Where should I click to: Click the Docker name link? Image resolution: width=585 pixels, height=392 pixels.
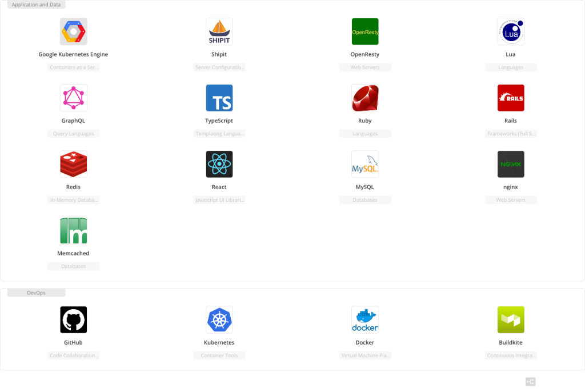pos(365,342)
